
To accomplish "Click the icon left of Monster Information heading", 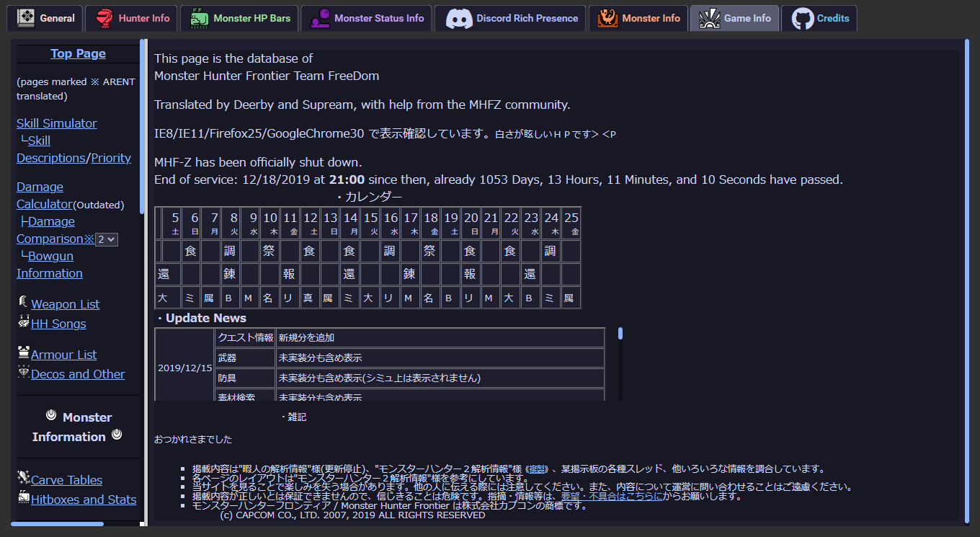I will point(51,415).
